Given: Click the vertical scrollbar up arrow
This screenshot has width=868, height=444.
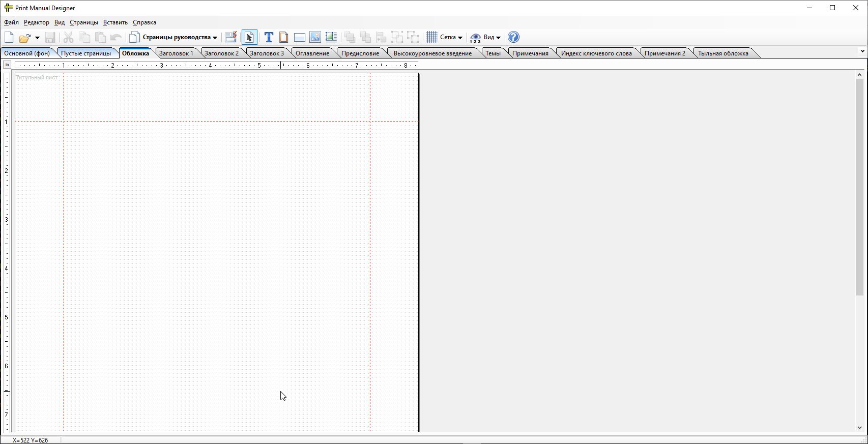Looking at the screenshot, I should pos(859,75).
